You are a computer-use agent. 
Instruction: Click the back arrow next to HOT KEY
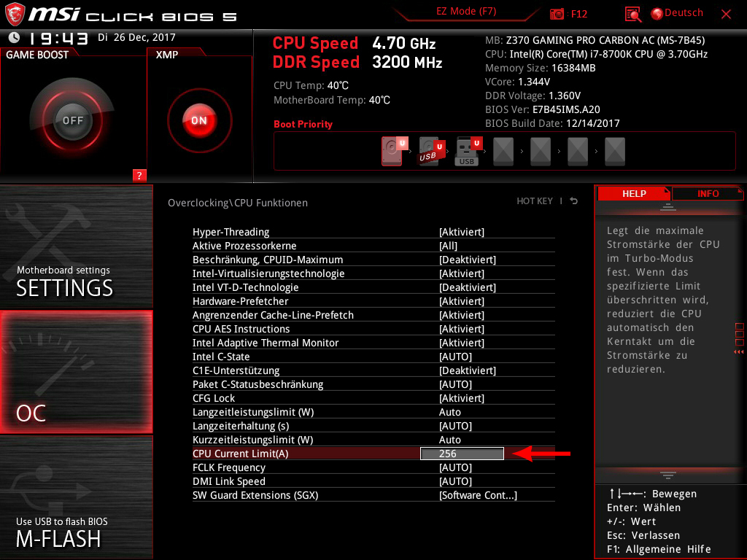click(574, 201)
